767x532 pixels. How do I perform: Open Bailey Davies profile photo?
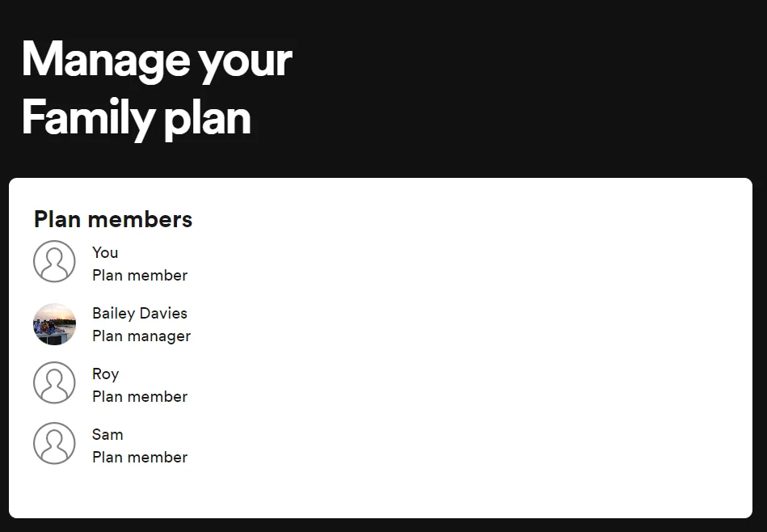pyautogui.click(x=54, y=324)
